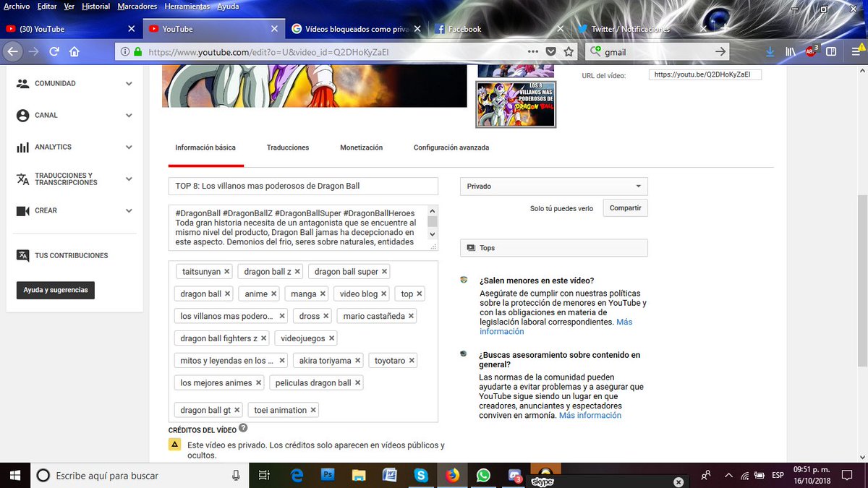This screenshot has width=868, height=488.
Task: Open the Privado visibility dropdown
Action: pos(553,186)
